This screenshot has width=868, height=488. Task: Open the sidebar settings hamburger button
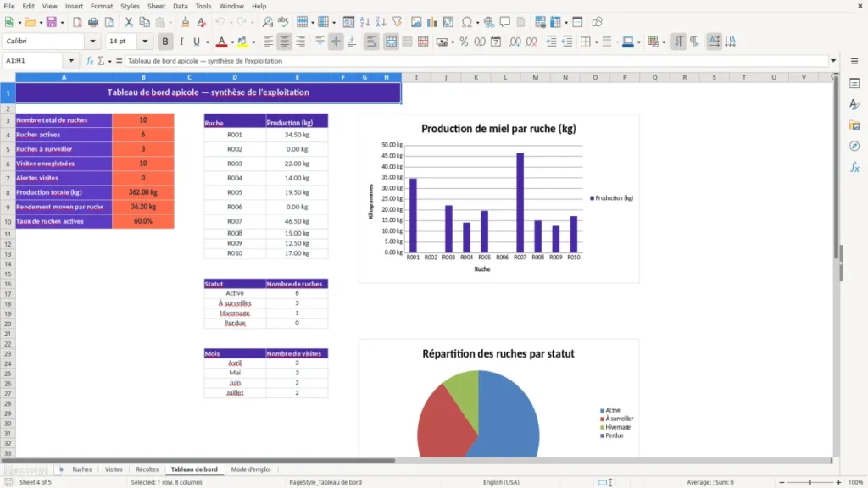(854, 61)
